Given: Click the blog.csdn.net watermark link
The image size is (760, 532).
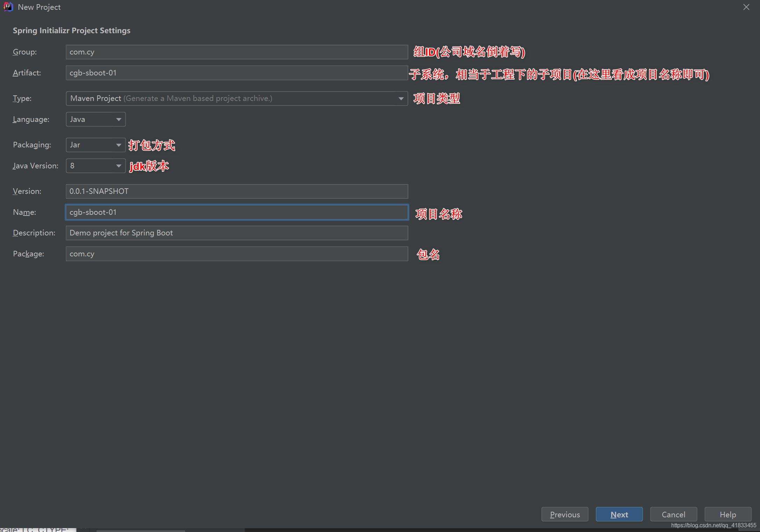Looking at the screenshot, I should tap(713, 525).
